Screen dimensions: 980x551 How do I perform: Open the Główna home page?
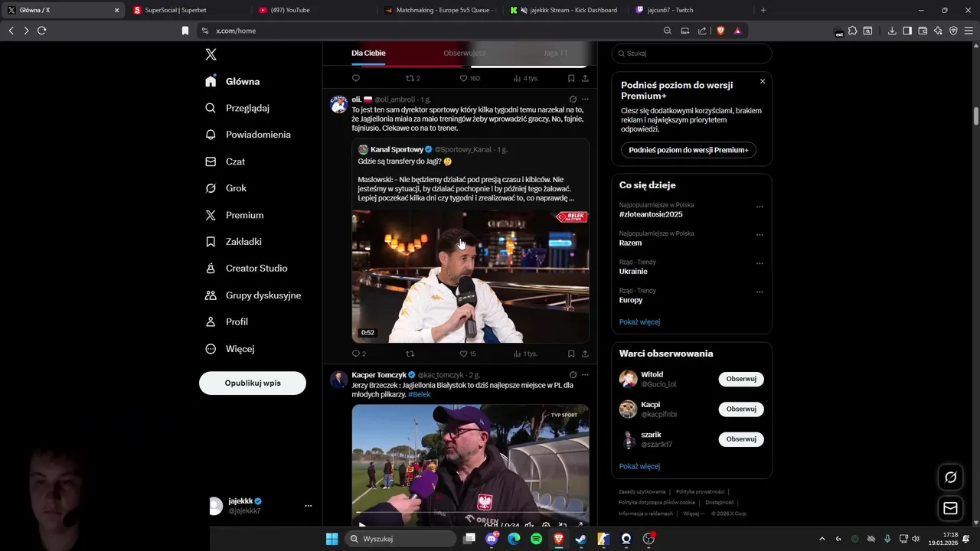(x=233, y=81)
